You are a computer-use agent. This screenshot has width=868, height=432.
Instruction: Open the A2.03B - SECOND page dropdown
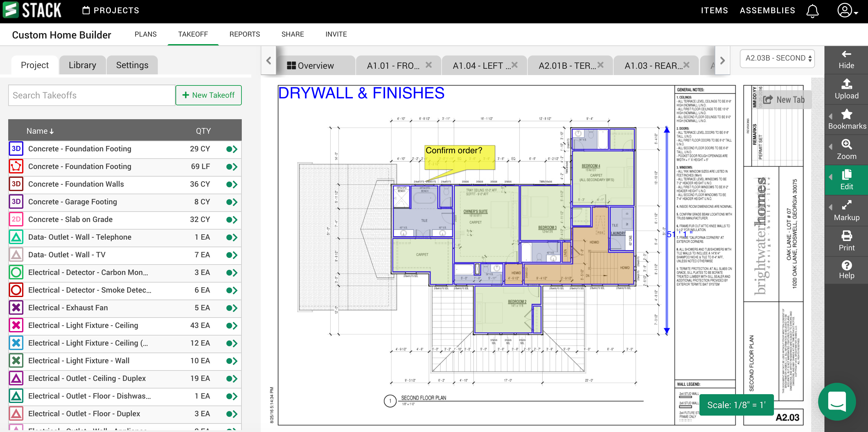coord(777,58)
